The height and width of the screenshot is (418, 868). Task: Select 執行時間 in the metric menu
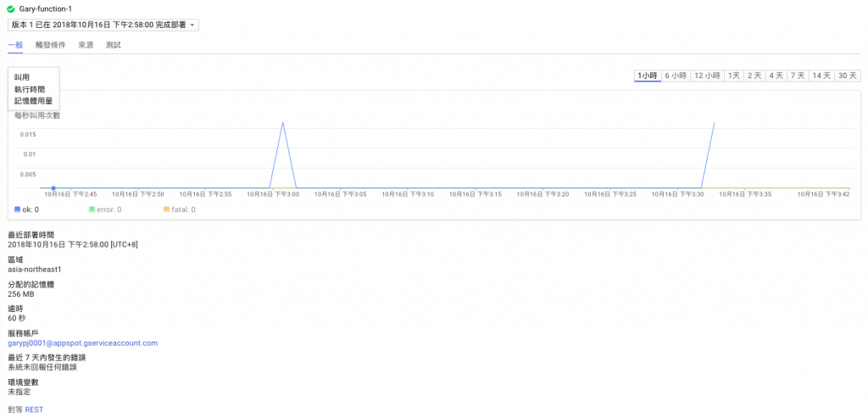click(x=30, y=88)
